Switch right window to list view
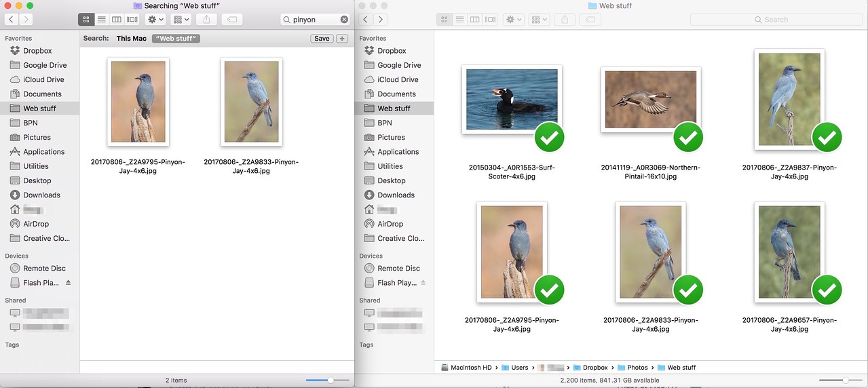The width and height of the screenshot is (868, 388). [x=459, y=20]
